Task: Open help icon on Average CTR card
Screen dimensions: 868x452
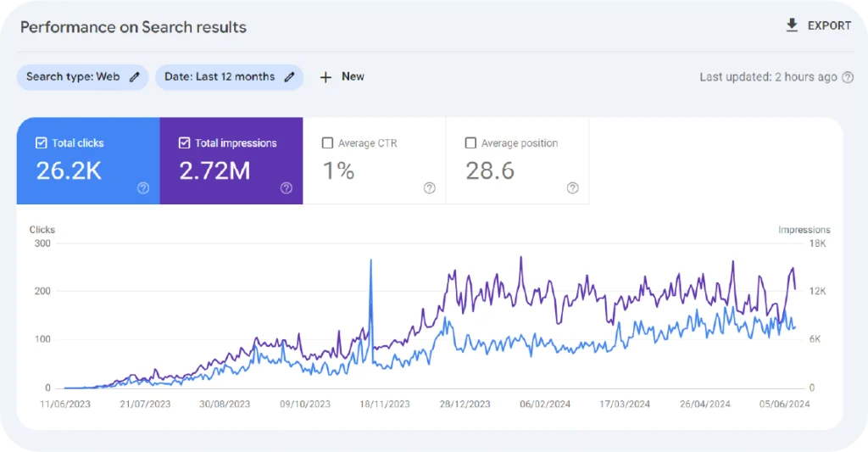Action: (x=430, y=188)
